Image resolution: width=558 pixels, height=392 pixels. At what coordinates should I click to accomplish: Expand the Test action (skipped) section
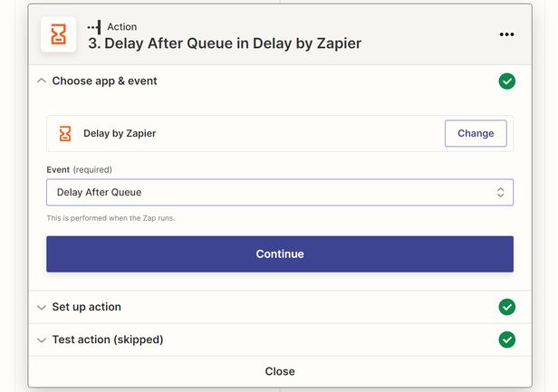[41, 339]
